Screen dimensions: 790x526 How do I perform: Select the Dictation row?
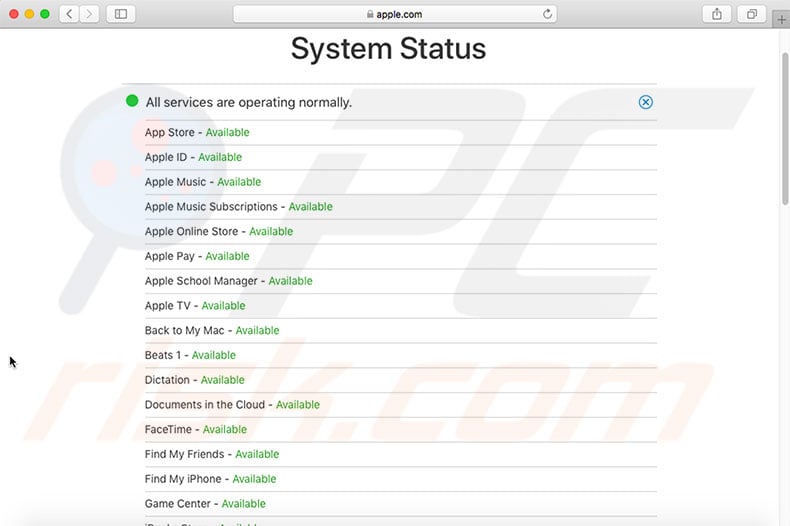(x=401, y=379)
